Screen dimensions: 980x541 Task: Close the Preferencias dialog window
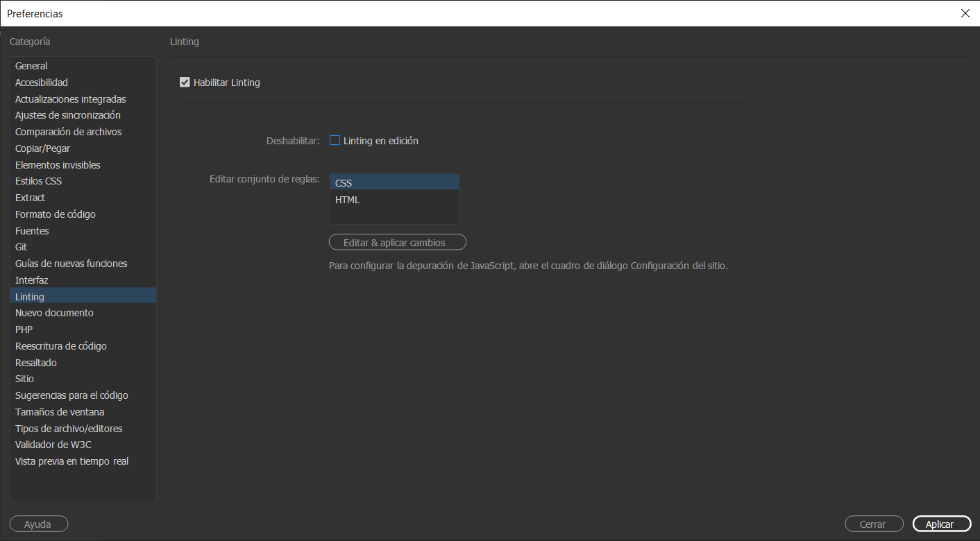tap(965, 13)
